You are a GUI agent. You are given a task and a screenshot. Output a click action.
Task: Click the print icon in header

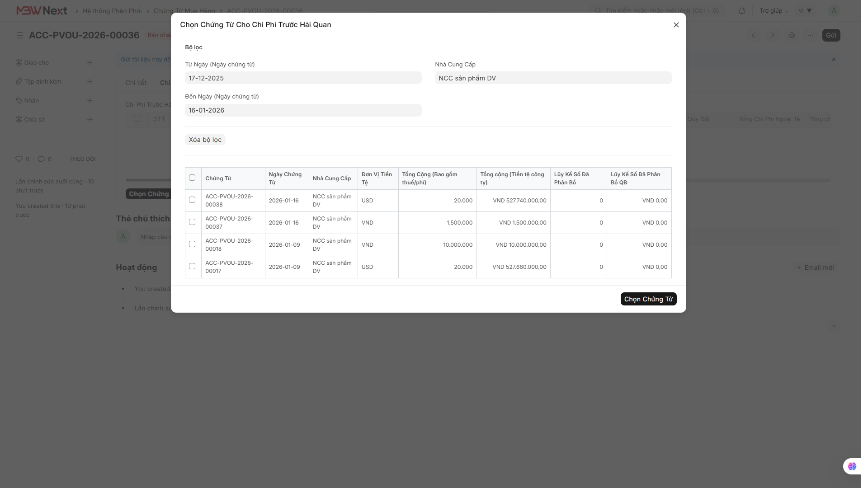coord(791,35)
